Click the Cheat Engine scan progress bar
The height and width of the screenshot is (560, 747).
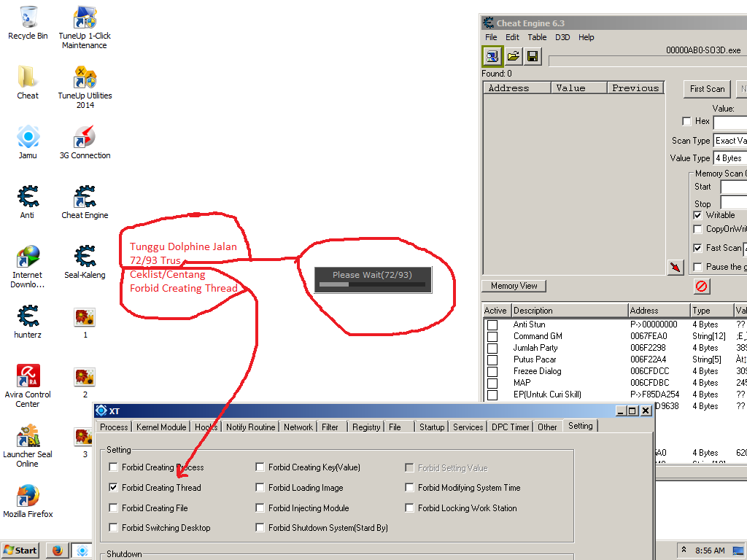pos(648,61)
